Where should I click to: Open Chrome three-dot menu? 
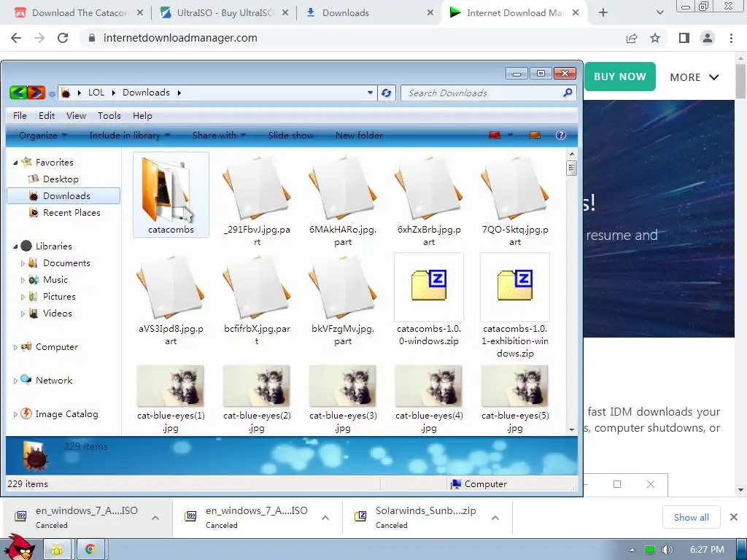pyautogui.click(x=731, y=38)
